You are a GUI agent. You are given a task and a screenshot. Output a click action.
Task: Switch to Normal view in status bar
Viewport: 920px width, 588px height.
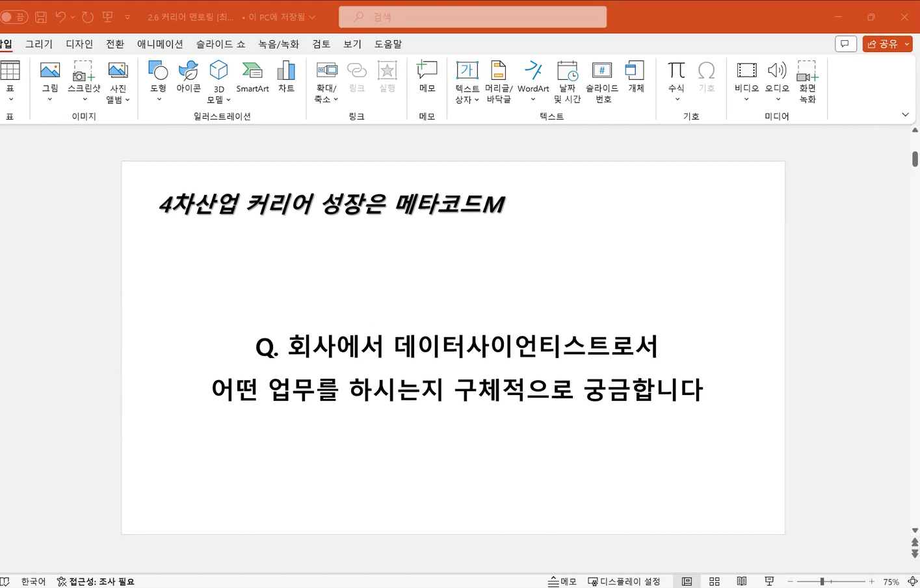click(x=687, y=582)
